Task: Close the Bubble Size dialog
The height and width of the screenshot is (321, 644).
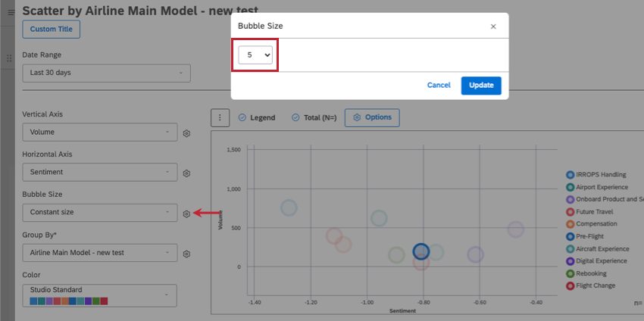Action: point(493,26)
